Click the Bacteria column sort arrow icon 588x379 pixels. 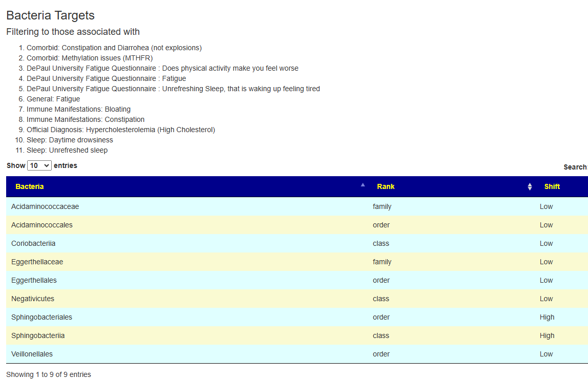(363, 185)
